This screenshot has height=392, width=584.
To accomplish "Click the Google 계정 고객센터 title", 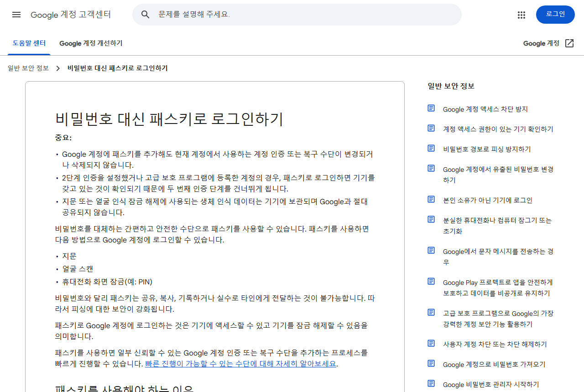I will 71,15.
